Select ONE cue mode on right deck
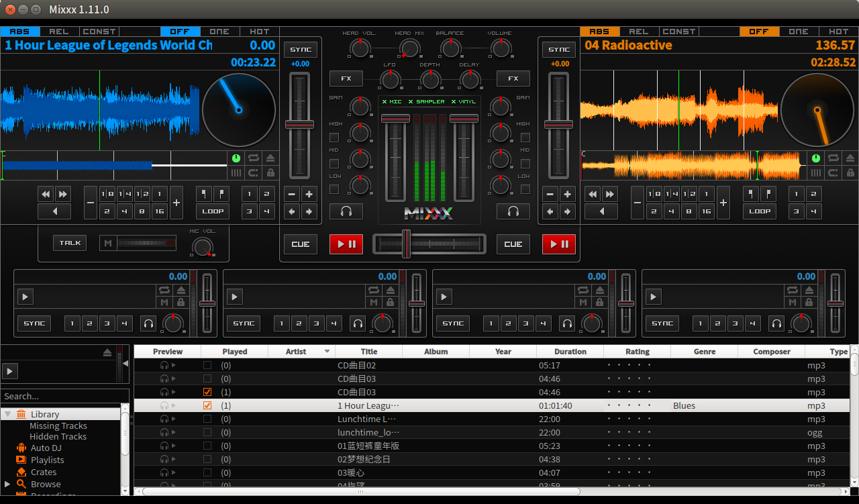Image resolution: width=859 pixels, height=504 pixels. click(799, 32)
